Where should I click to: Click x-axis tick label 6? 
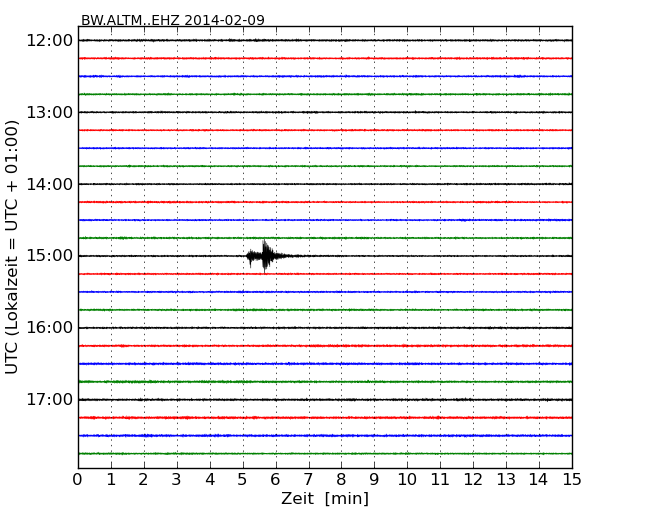point(275,479)
